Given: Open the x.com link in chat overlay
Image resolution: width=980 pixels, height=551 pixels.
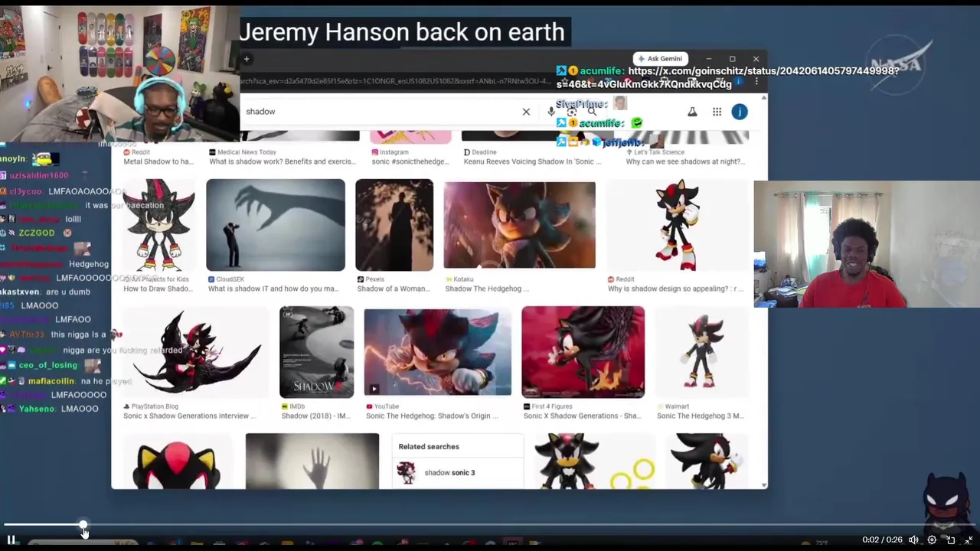Looking at the screenshot, I should [727, 77].
